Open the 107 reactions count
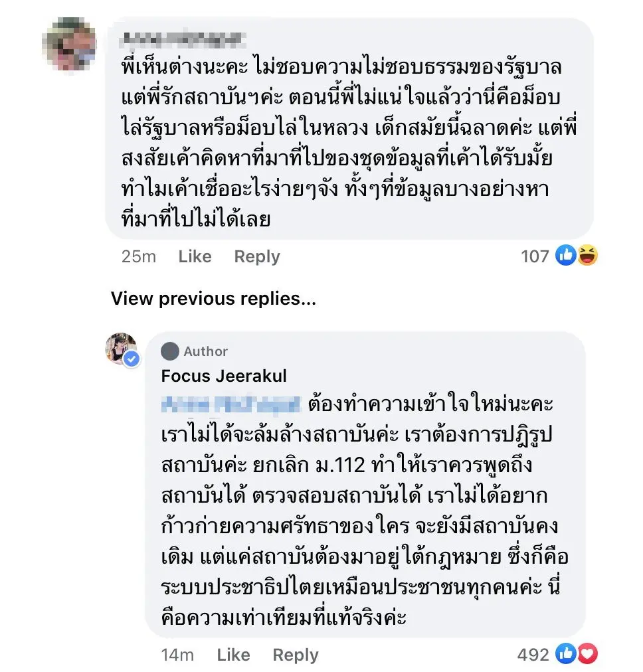Viewport: 643px width, 672px height. coord(535,256)
